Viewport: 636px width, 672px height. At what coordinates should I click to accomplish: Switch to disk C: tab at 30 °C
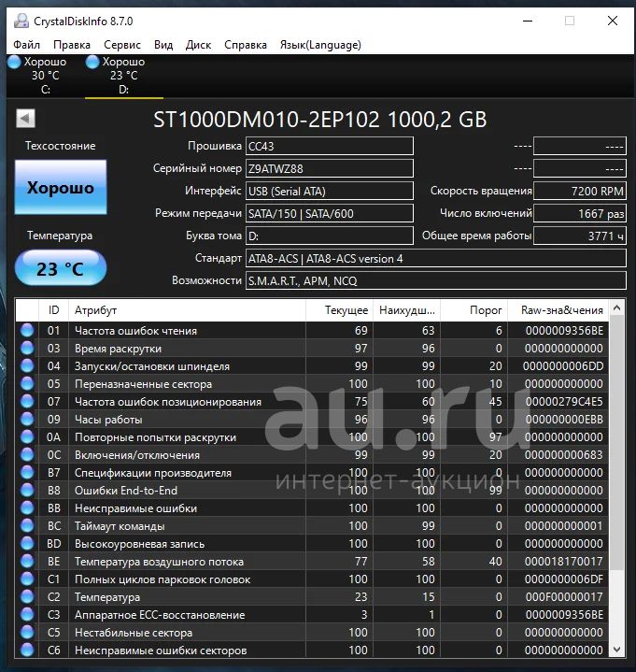46,76
